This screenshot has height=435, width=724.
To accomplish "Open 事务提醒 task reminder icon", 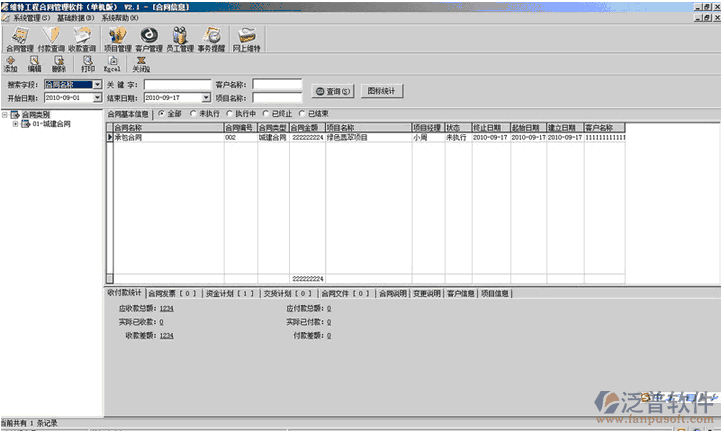I will click(211, 38).
